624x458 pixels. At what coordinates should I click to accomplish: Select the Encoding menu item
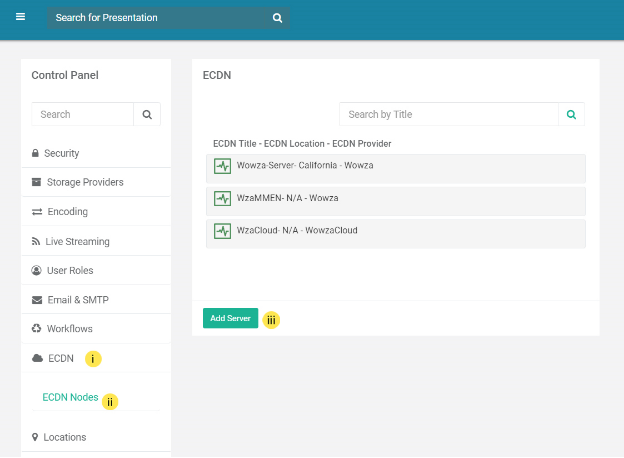[x=67, y=212]
